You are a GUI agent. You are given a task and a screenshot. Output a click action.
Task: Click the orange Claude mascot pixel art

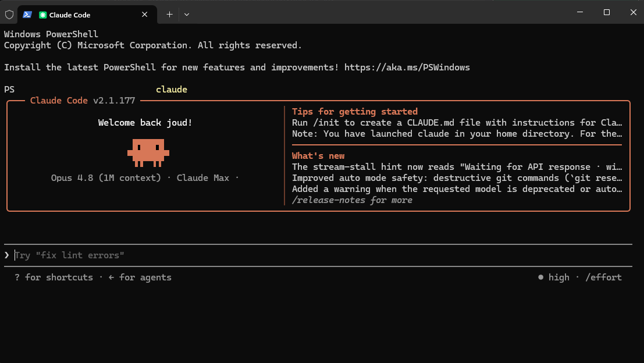pyautogui.click(x=148, y=153)
